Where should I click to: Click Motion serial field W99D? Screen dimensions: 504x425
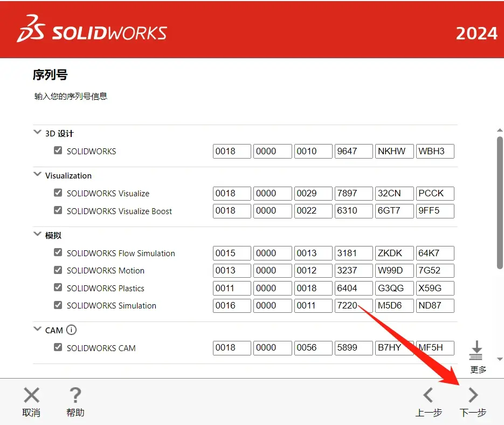[395, 271]
